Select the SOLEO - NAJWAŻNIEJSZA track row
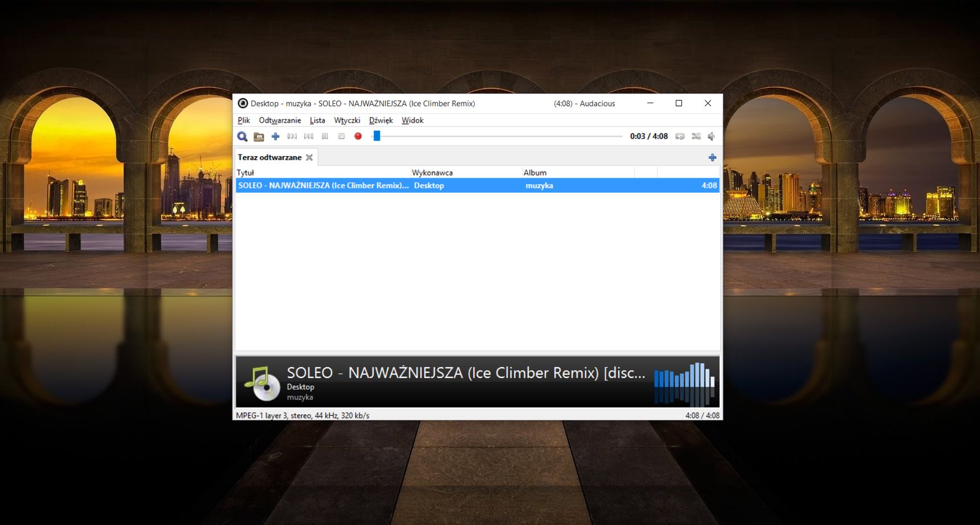Viewport: 980px width, 525px height. pos(477,185)
